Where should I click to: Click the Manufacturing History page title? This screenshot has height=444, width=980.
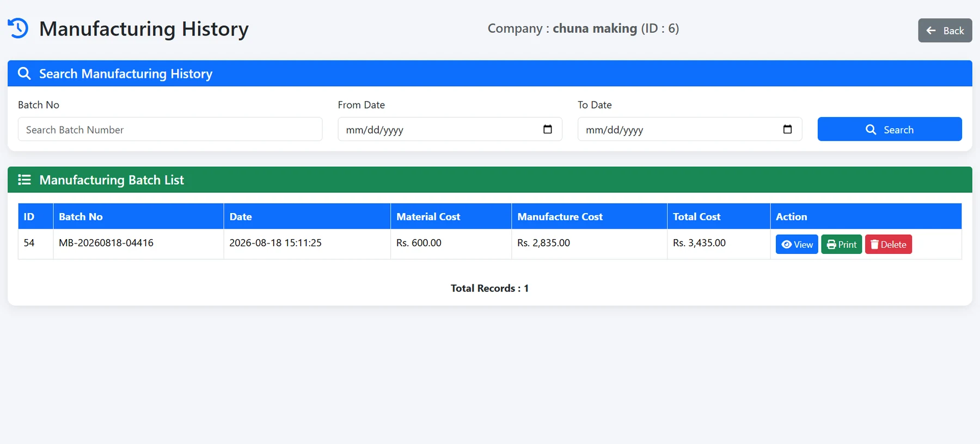144,29
